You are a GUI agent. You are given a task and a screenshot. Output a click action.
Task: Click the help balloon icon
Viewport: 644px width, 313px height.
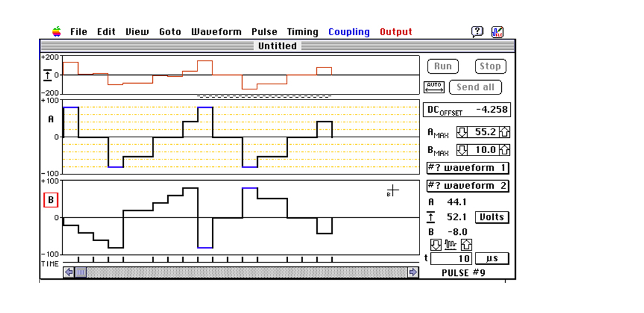(x=477, y=31)
